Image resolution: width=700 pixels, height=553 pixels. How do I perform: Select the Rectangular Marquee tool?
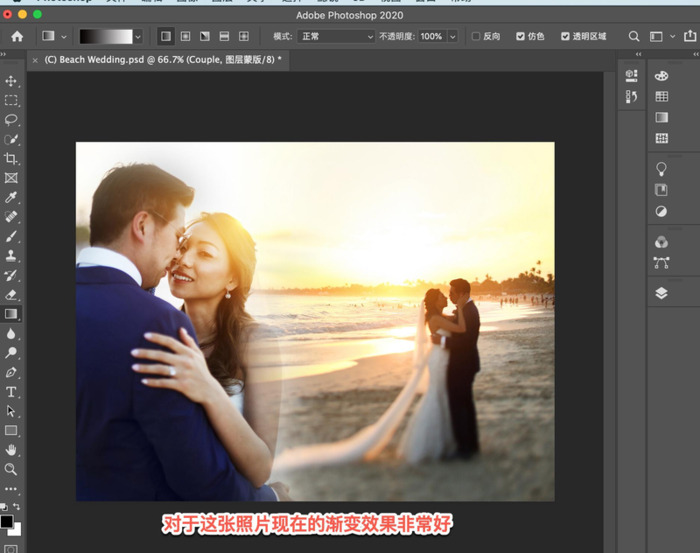pyautogui.click(x=11, y=100)
